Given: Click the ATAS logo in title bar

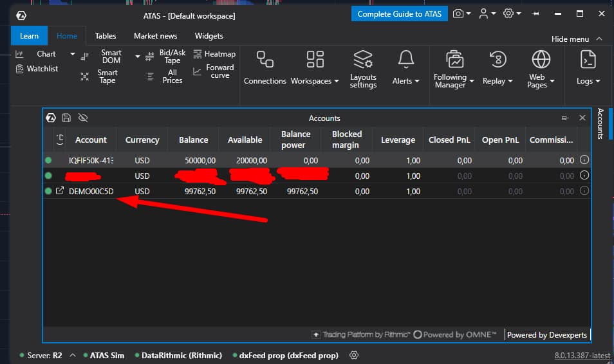Looking at the screenshot, I should point(21,15).
